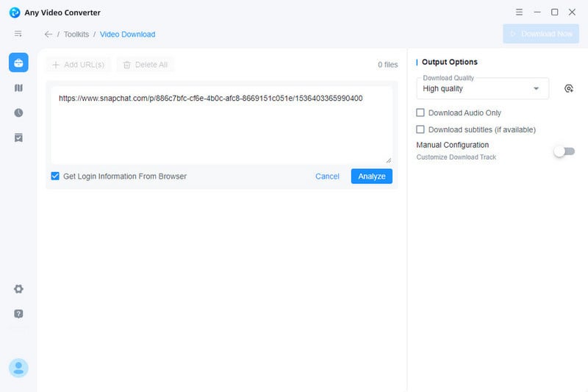Click the Manual Configuration label
The width and height of the screenshot is (588, 392).
tap(452, 145)
